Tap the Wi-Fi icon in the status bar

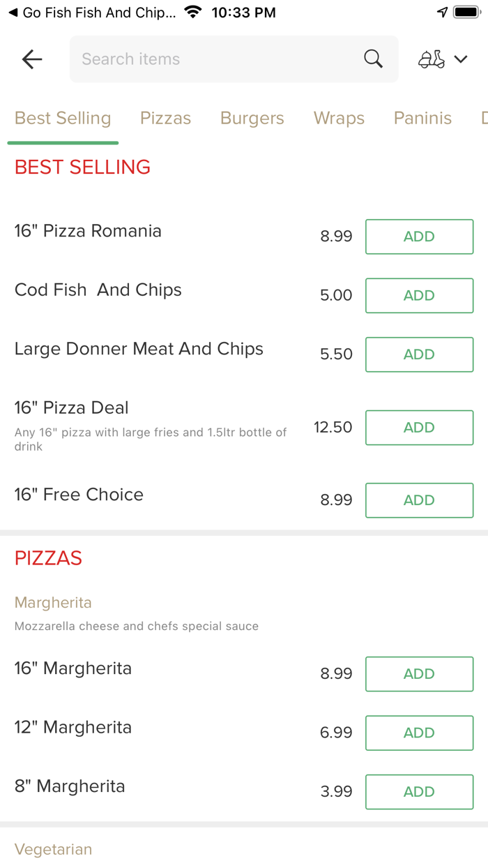pos(192,11)
